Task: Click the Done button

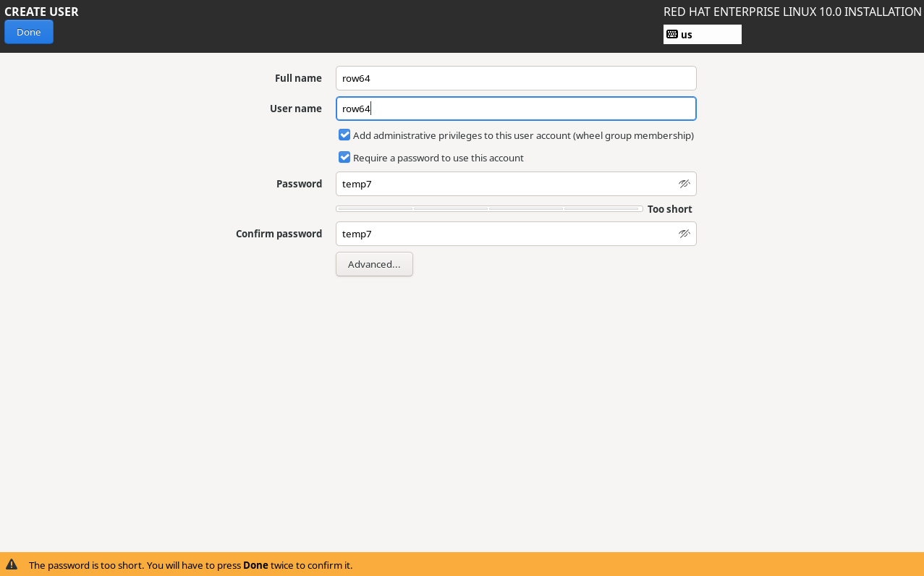Action: point(29,32)
